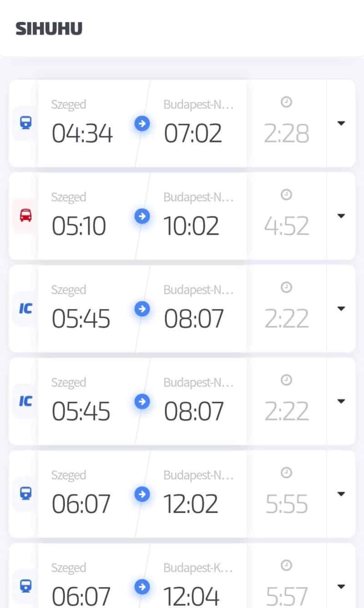Expand details for the 05:10 bus trip

(x=341, y=216)
